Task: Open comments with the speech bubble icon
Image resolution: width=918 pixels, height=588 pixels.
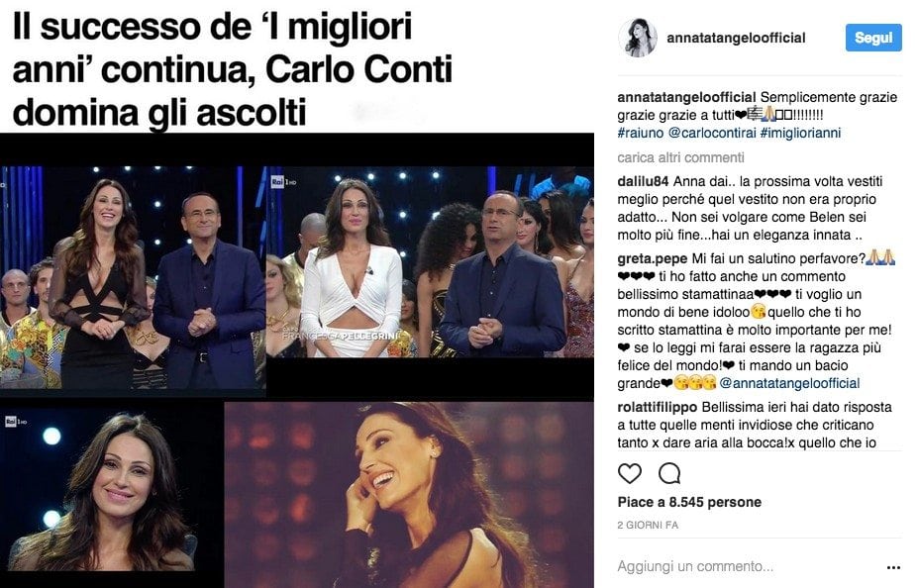Action: (669, 473)
